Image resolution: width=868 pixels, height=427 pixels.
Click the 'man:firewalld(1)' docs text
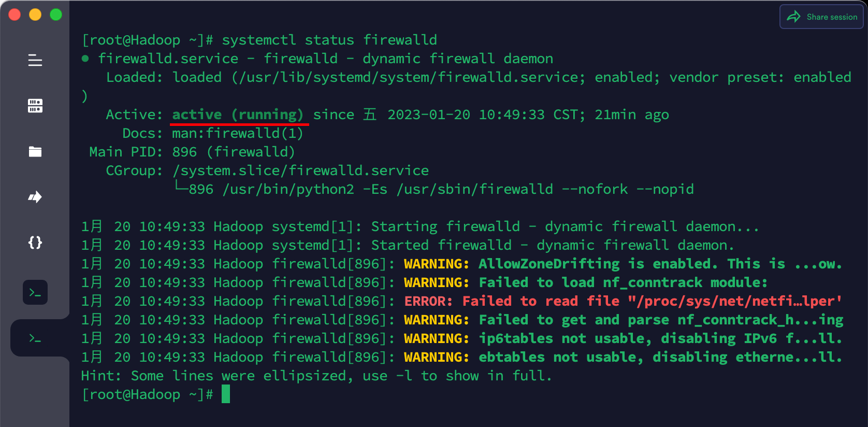pyautogui.click(x=238, y=133)
